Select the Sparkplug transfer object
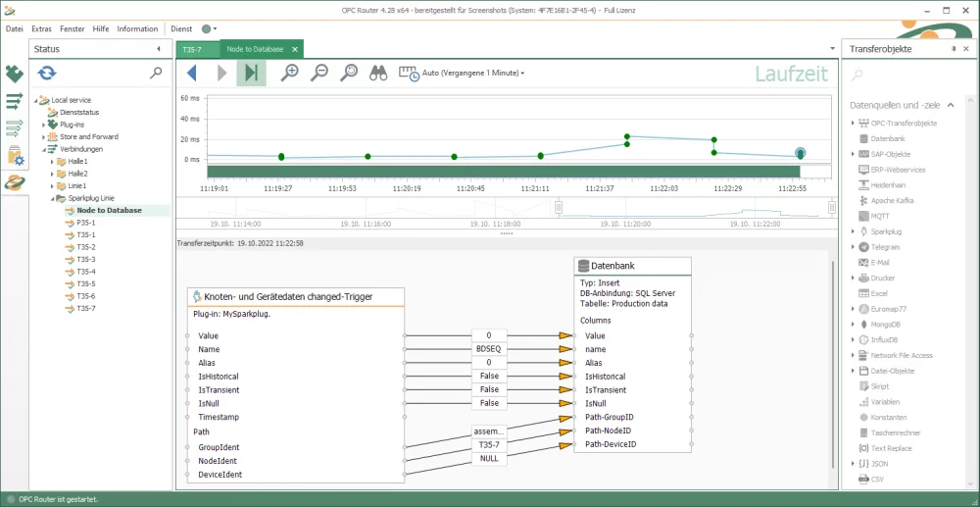This screenshot has width=980, height=507. (x=886, y=231)
